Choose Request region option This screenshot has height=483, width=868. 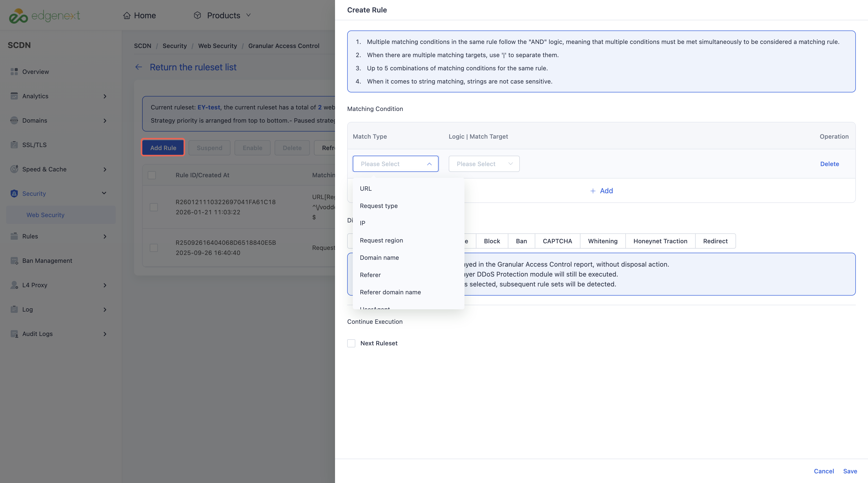(408, 240)
